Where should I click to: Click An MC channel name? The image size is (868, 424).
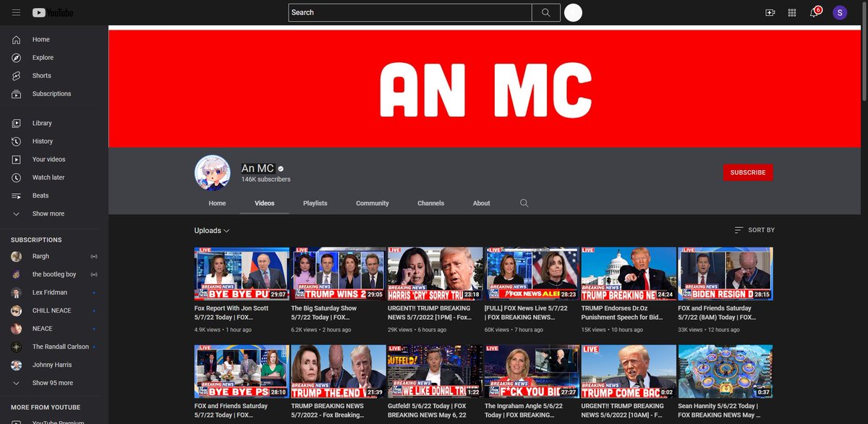[258, 169]
